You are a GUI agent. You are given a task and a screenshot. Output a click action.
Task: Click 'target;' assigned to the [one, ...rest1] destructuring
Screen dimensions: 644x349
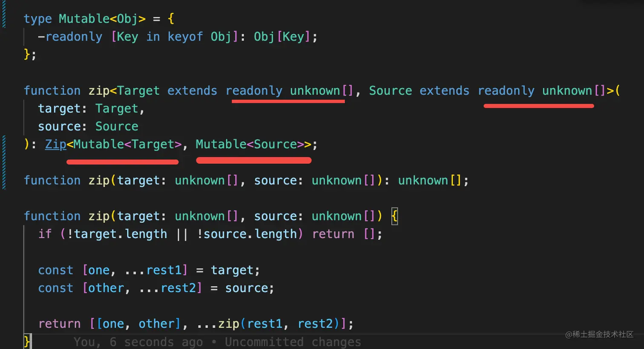click(236, 271)
